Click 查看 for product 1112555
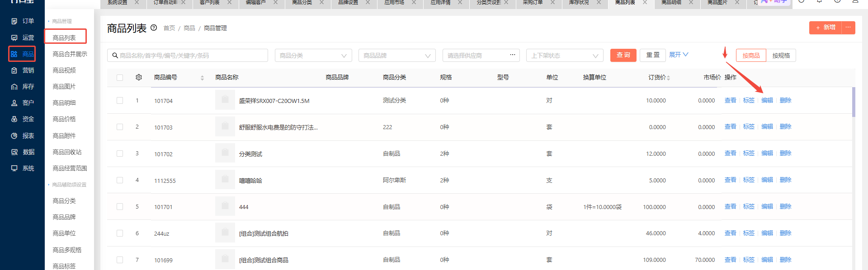Screen dimensions: 868x270 tap(731, 180)
